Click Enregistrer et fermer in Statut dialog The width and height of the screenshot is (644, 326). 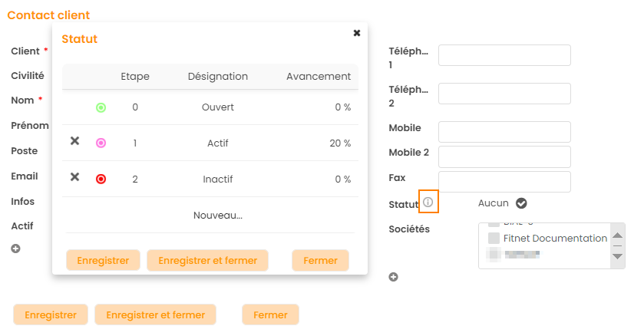point(207,260)
